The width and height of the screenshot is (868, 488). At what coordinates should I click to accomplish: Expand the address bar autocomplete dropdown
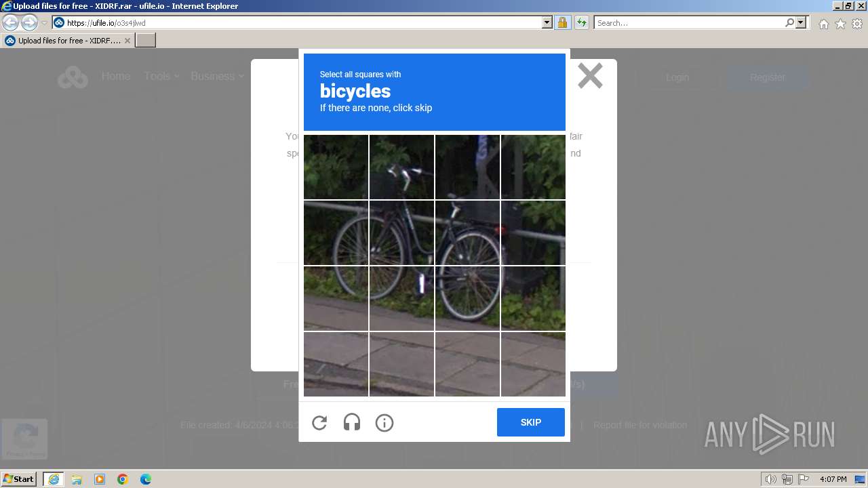(547, 23)
